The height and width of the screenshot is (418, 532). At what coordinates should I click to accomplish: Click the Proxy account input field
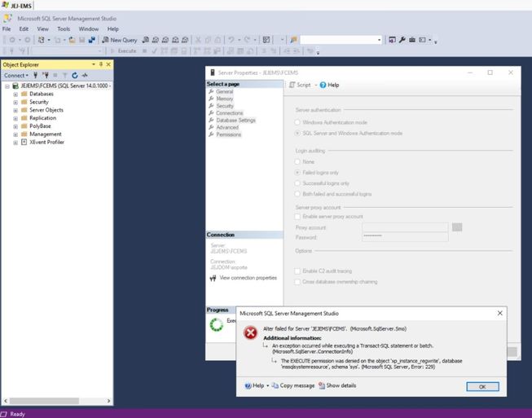tap(405, 227)
